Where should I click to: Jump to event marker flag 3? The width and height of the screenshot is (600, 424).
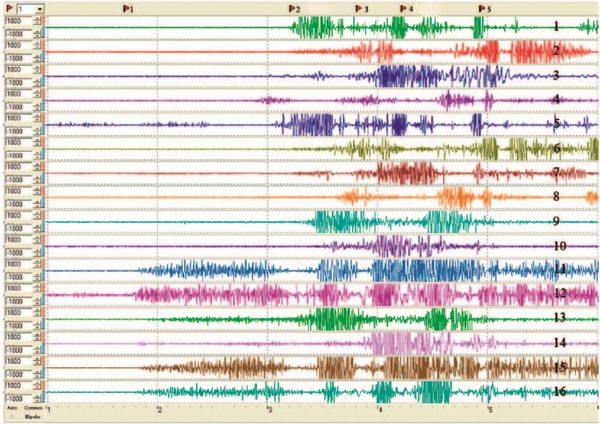tap(359, 7)
